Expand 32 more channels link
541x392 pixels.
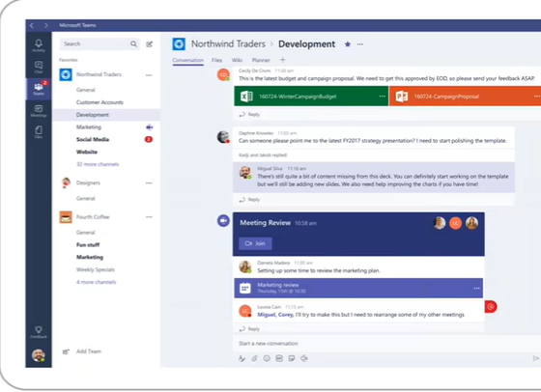tap(98, 164)
